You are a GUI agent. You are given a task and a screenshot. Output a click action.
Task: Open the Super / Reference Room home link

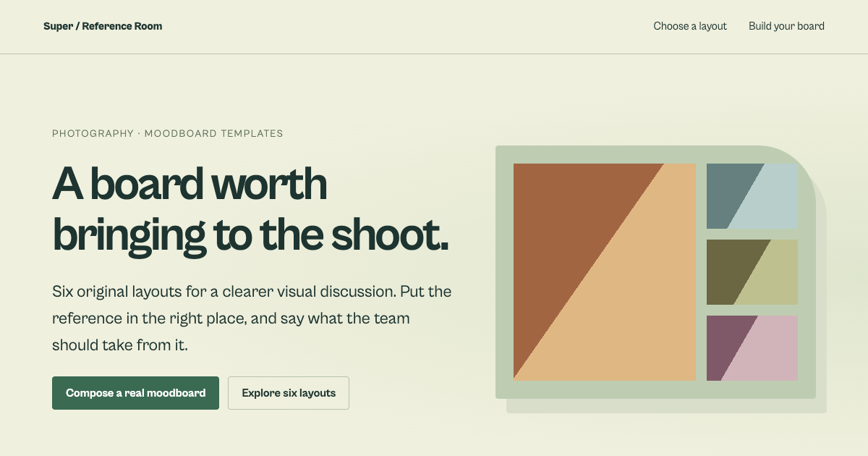tap(103, 26)
